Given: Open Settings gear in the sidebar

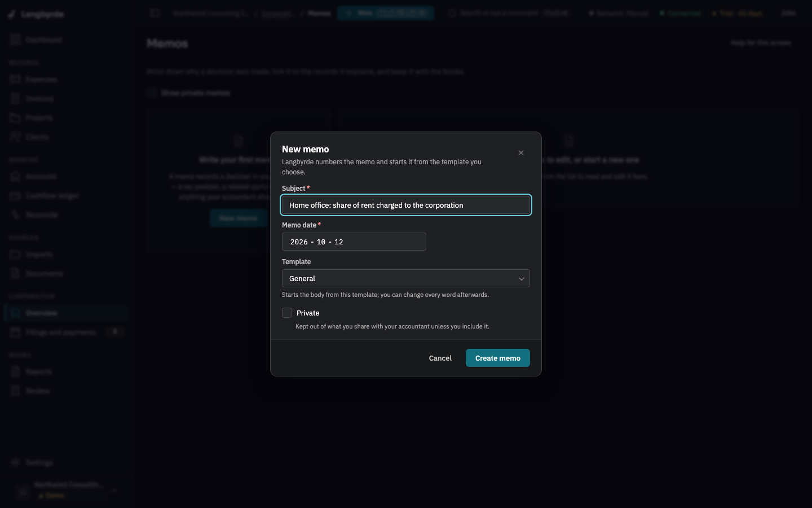Looking at the screenshot, I should pos(16,462).
